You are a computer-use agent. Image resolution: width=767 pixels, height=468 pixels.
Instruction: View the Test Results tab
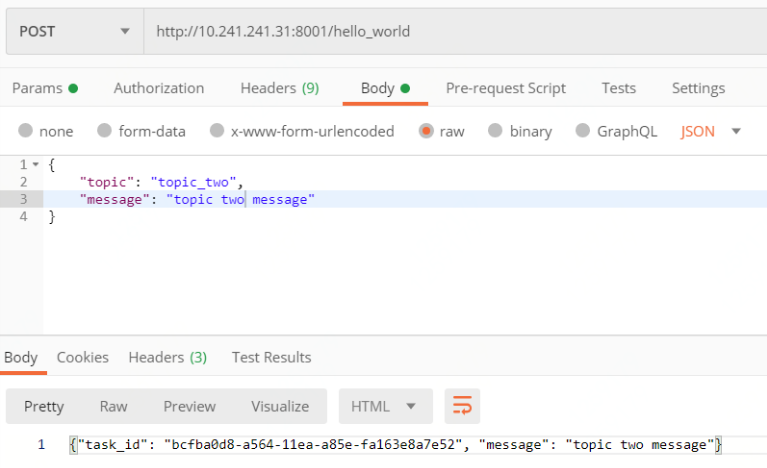pos(271,357)
